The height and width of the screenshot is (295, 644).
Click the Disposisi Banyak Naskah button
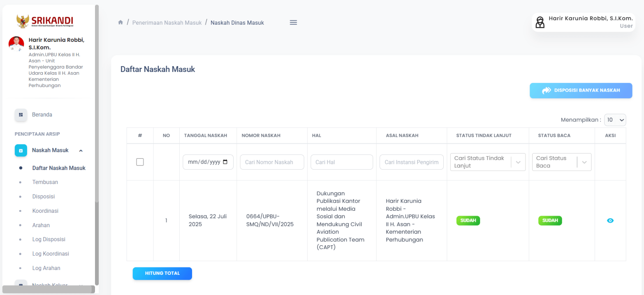coord(581,90)
